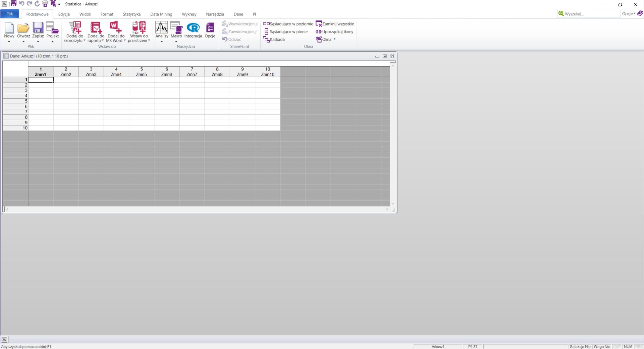Open the Data Mining ribbon tab
Viewport: 644px width, 349px height.
[161, 14]
